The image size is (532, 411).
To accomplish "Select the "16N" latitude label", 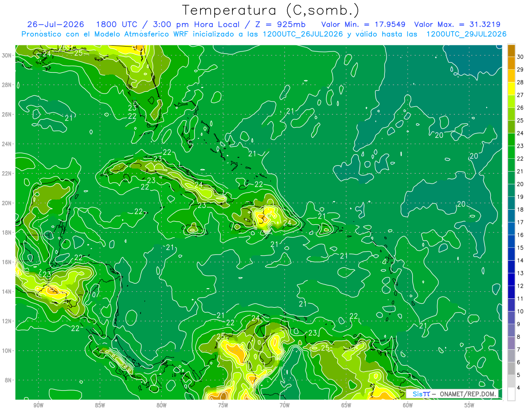I will 8,262.
